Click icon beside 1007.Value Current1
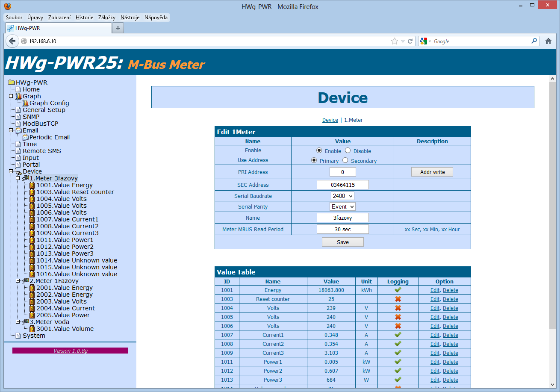560x392 pixels. point(32,219)
